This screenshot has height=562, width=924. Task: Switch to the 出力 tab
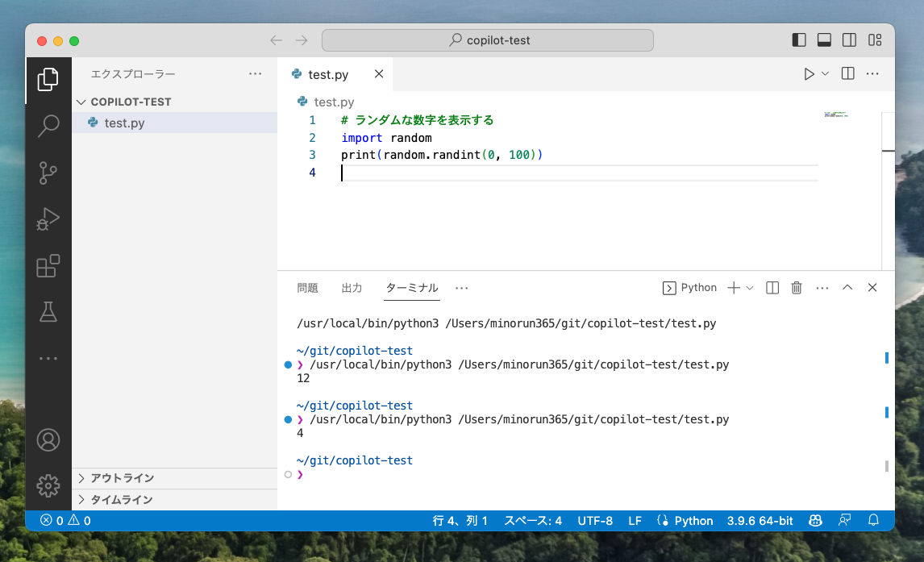pyautogui.click(x=352, y=287)
